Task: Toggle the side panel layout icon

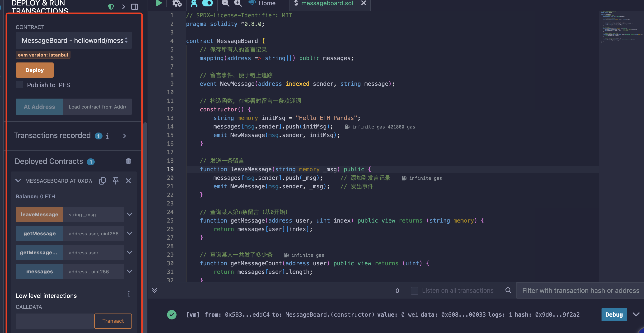Action: tap(135, 6)
